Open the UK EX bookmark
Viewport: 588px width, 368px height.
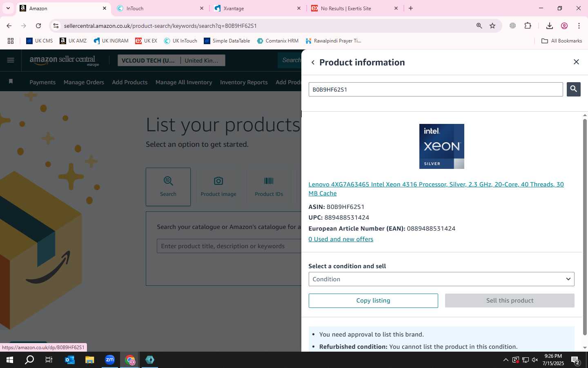146,41
